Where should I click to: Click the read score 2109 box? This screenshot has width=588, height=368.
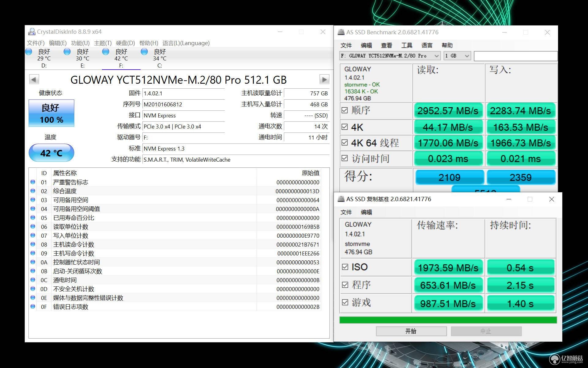pos(449,177)
